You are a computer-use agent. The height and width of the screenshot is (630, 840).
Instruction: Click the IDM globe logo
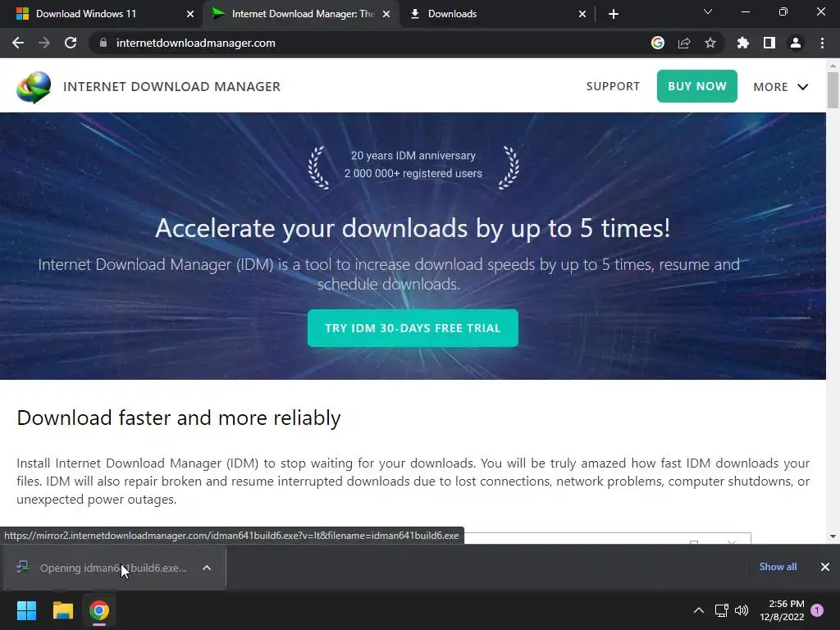point(33,87)
